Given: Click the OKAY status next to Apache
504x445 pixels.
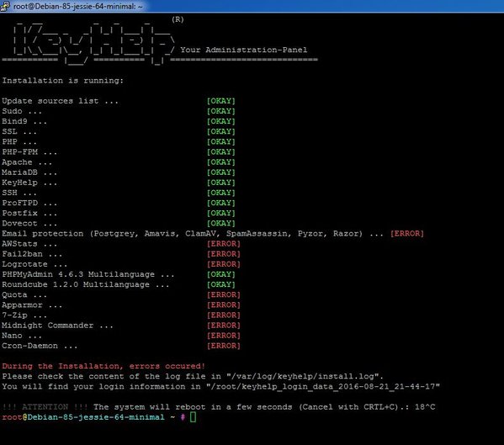Looking at the screenshot, I should (221, 162).
